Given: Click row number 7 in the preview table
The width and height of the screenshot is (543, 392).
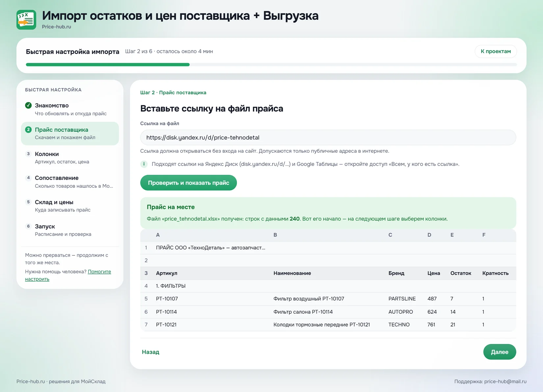Looking at the screenshot, I should (x=146, y=325).
